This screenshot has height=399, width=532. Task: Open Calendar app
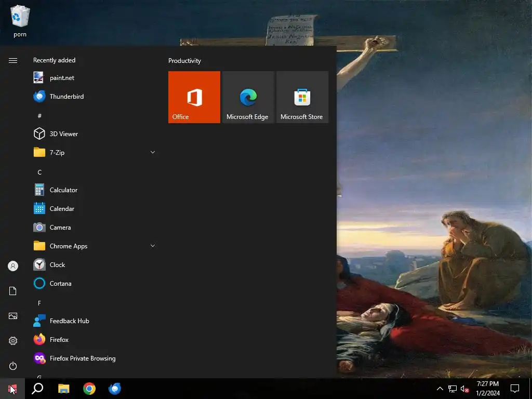point(95,209)
